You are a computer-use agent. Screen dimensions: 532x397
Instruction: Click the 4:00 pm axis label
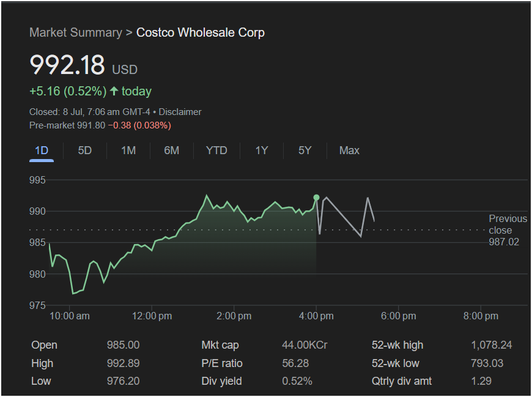click(316, 316)
